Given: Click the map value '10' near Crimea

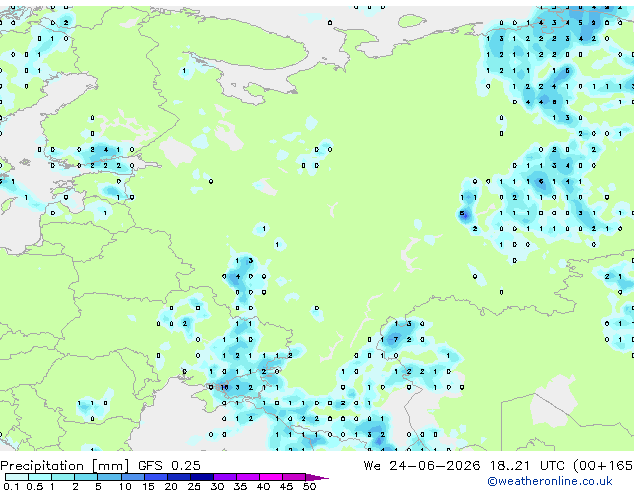Looking at the screenshot, I should pyautogui.click(x=224, y=387).
